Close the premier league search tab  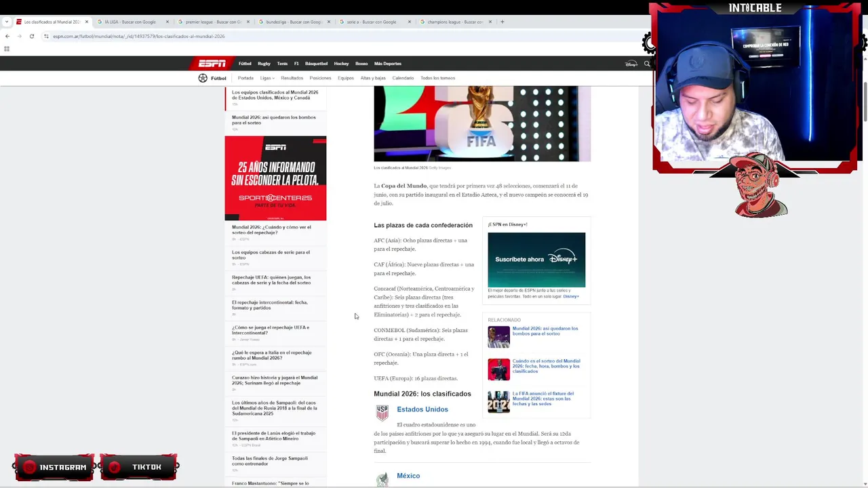click(248, 22)
